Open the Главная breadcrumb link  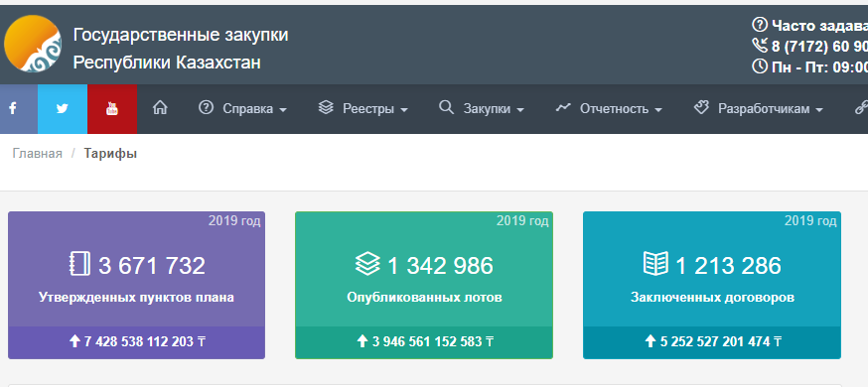point(37,154)
